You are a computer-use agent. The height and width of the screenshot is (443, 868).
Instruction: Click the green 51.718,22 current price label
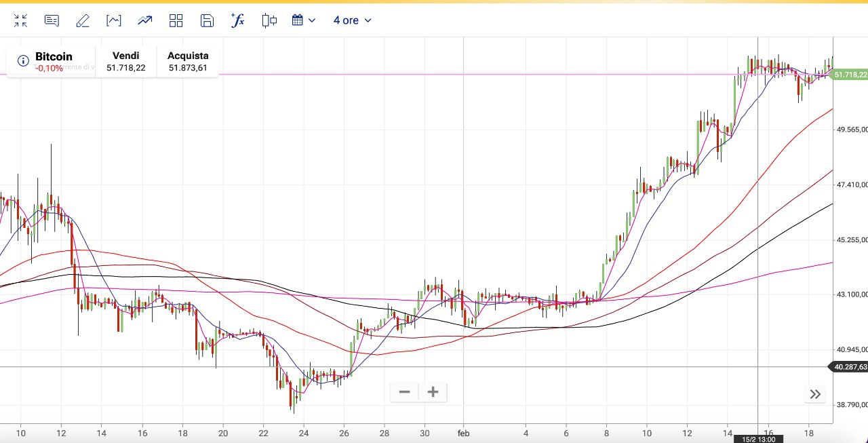[850, 75]
